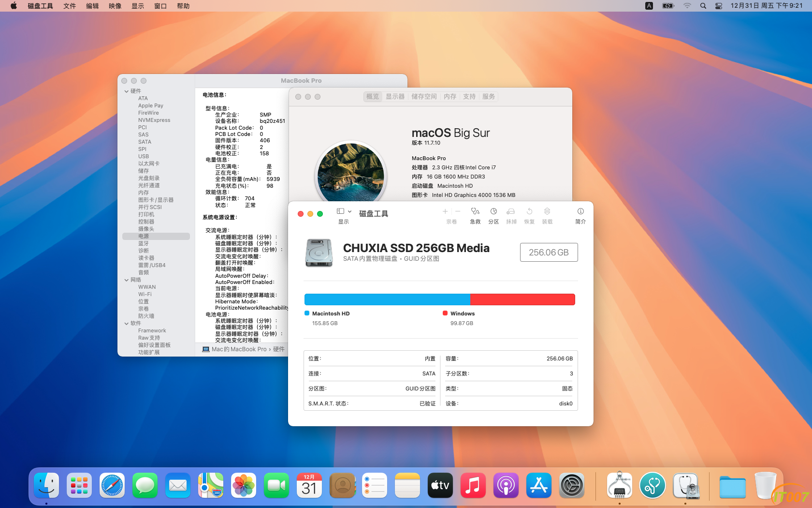Open Apple TV in the Dock
The height and width of the screenshot is (508, 812).
440,485
